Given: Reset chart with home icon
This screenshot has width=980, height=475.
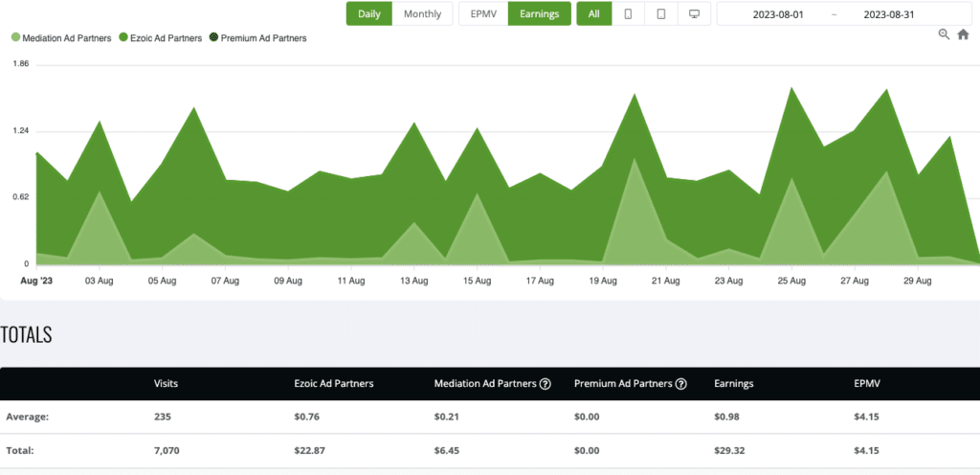Looking at the screenshot, I should click(963, 34).
